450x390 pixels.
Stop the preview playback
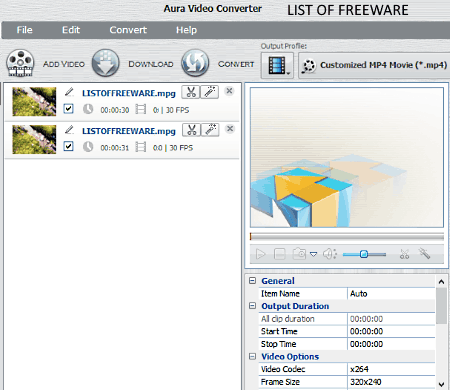(x=279, y=254)
